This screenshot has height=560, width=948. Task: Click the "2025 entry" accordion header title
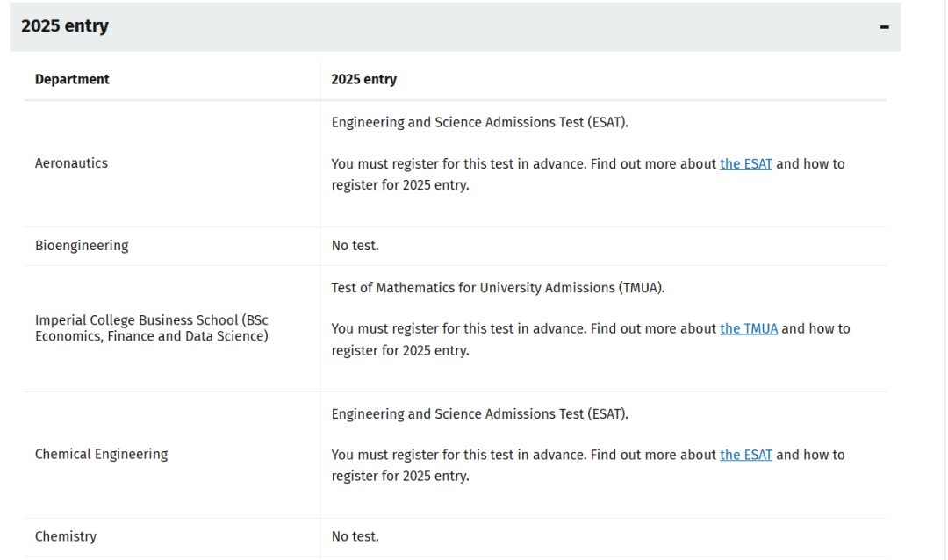coord(65,26)
